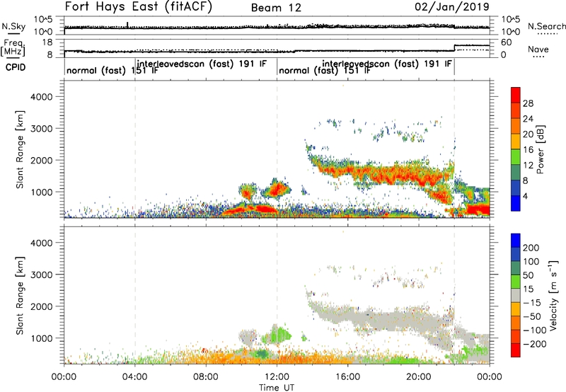Click the red swatch in the power colorbar
The height and width of the screenshot is (392, 566).
point(516,95)
